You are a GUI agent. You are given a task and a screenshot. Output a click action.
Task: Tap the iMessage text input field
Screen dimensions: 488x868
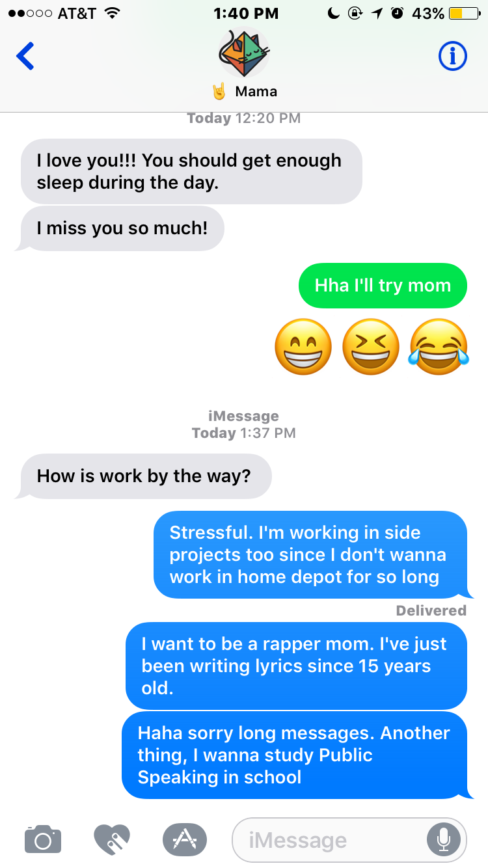[349, 839]
